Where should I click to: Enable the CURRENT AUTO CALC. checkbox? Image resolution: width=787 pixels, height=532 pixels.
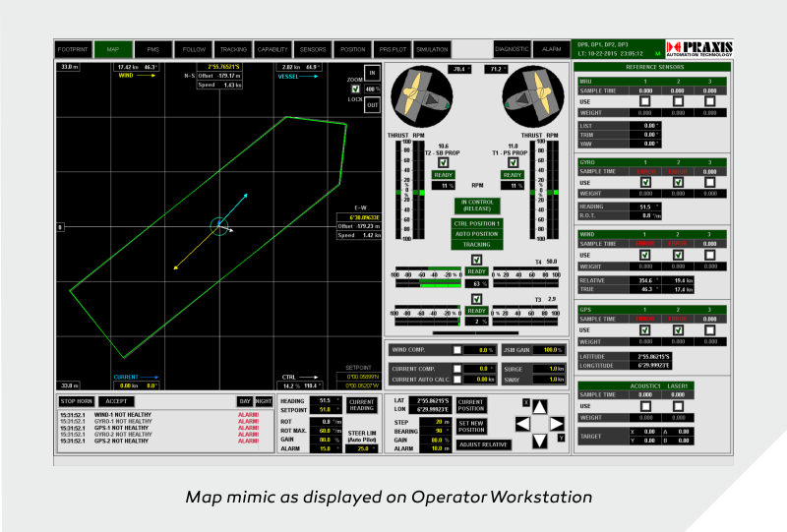[x=456, y=380]
